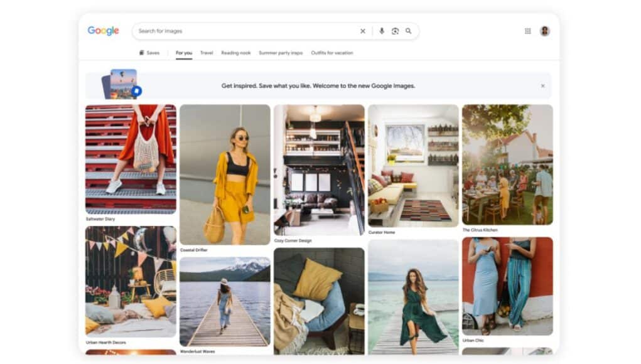Click the Urban Hearth Decors caption
Viewport: 641px width, 364px height.
tap(106, 342)
